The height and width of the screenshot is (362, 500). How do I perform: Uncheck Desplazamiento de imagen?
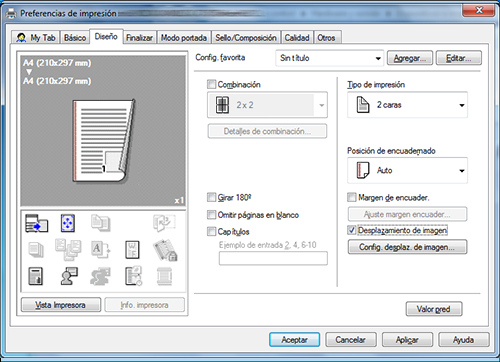(x=352, y=230)
